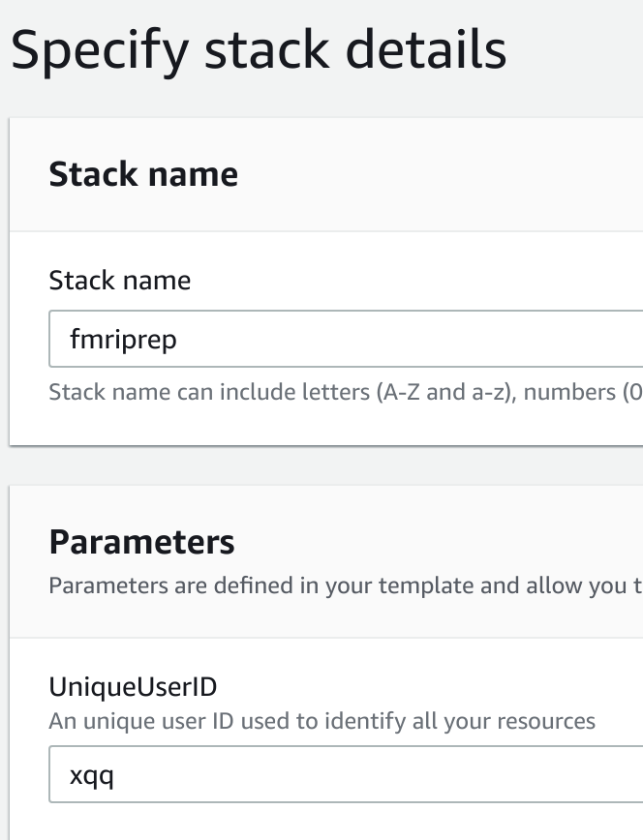Click the 'Stack name' field label
The image size is (643, 840).
(119, 281)
